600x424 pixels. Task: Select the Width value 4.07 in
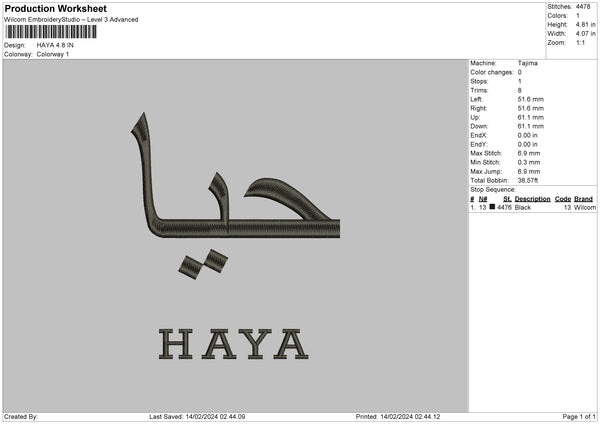pyautogui.click(x=585, y=34)
